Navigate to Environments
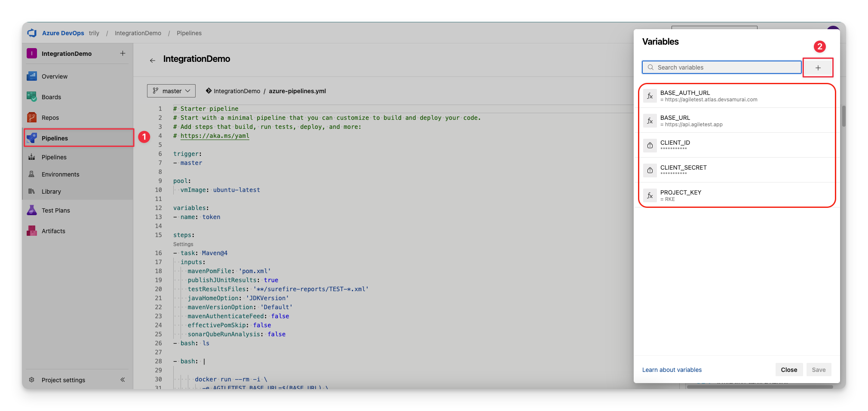Screen dimensions: 868x411 (60, 174)
